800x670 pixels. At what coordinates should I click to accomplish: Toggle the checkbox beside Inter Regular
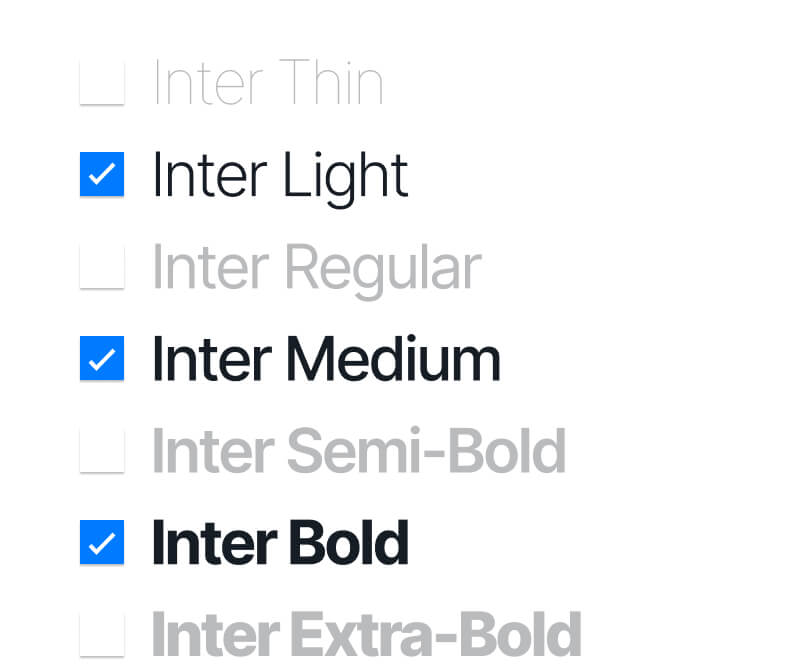(x=101, y=266)
